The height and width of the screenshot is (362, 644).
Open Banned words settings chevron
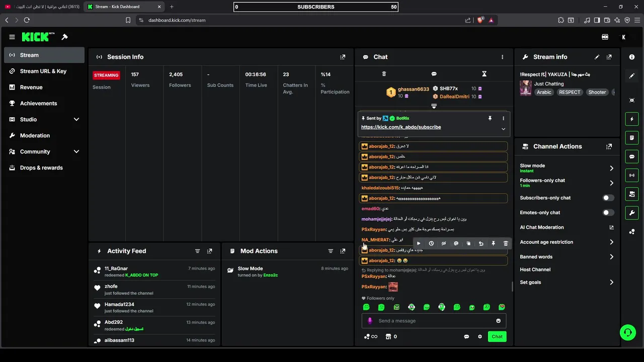coord(611,256)
